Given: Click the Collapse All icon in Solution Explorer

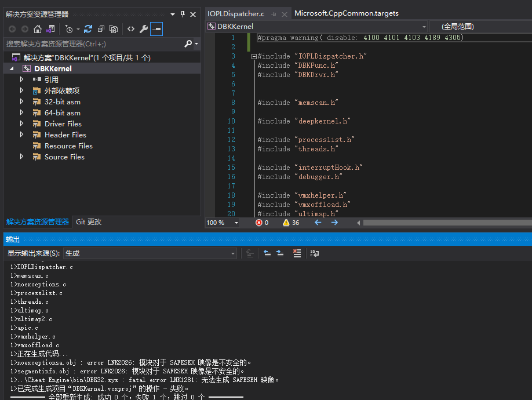Looking at the screenshot, I should pyautogui.click(x=101, y=30).
